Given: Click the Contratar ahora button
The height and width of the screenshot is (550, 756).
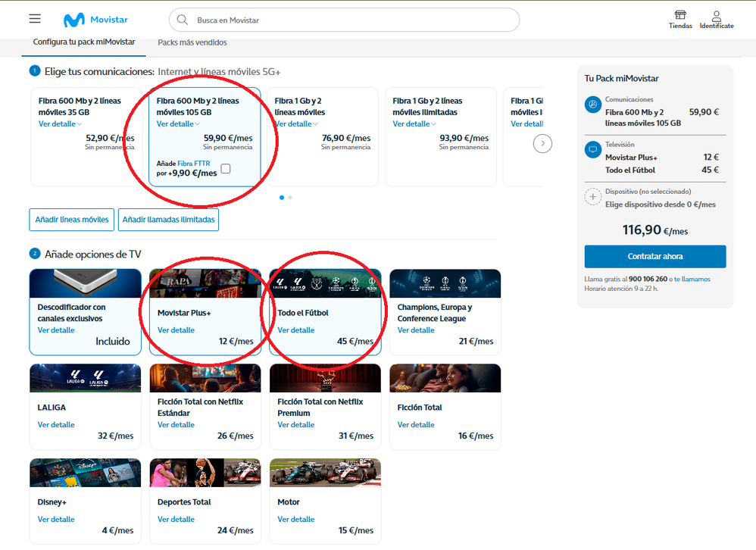Looking at the screenshot, I should (x=654, y=256).
